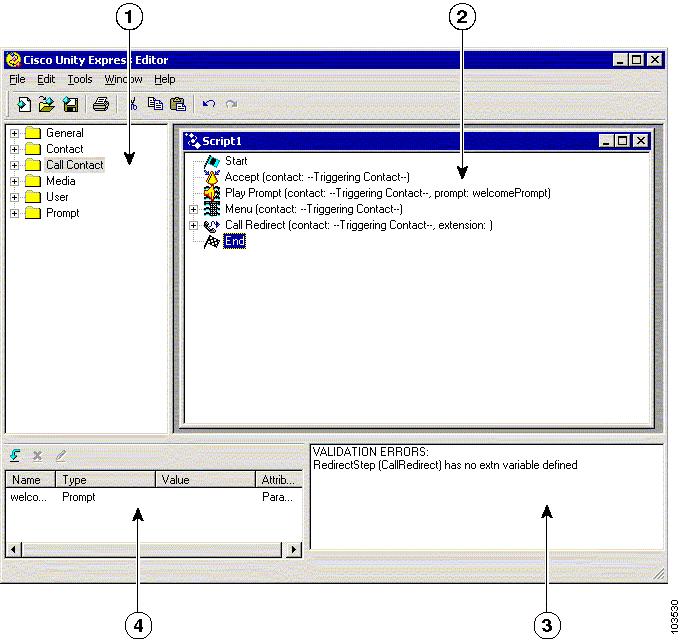Viewport: 680px width, 640px height.
Task: Minimize the Script1 window
Action: [x=606, y=141]
